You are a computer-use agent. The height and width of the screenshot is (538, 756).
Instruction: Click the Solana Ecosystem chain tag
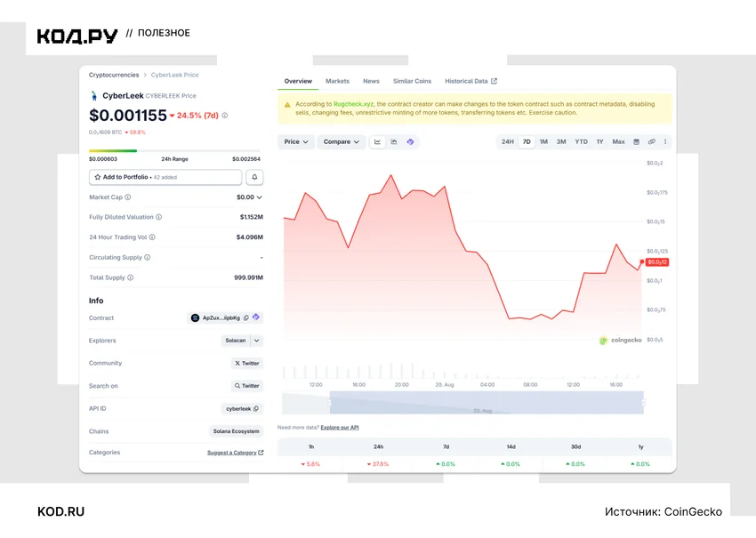237,431
